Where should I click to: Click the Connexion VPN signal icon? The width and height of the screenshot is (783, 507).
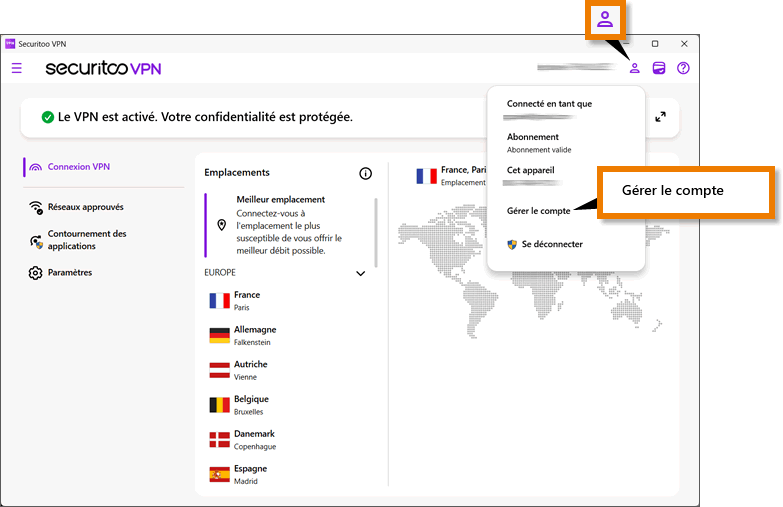[x=35, y=167]
